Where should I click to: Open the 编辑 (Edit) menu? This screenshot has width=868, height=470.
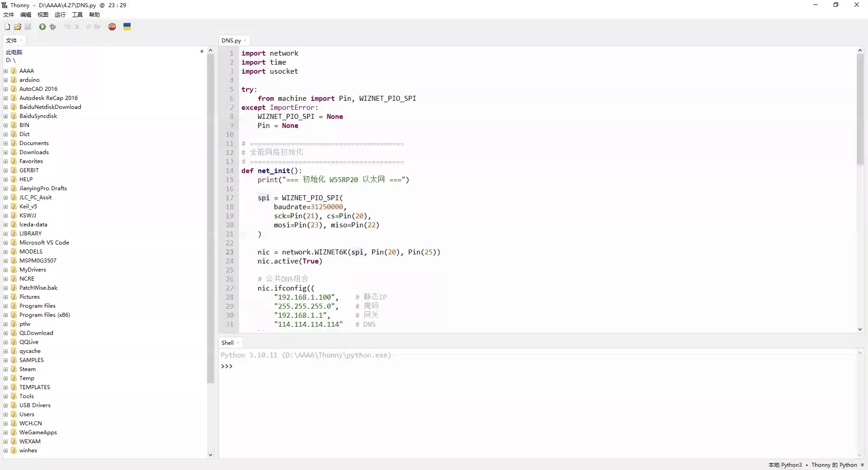click(x=26, y=15)
